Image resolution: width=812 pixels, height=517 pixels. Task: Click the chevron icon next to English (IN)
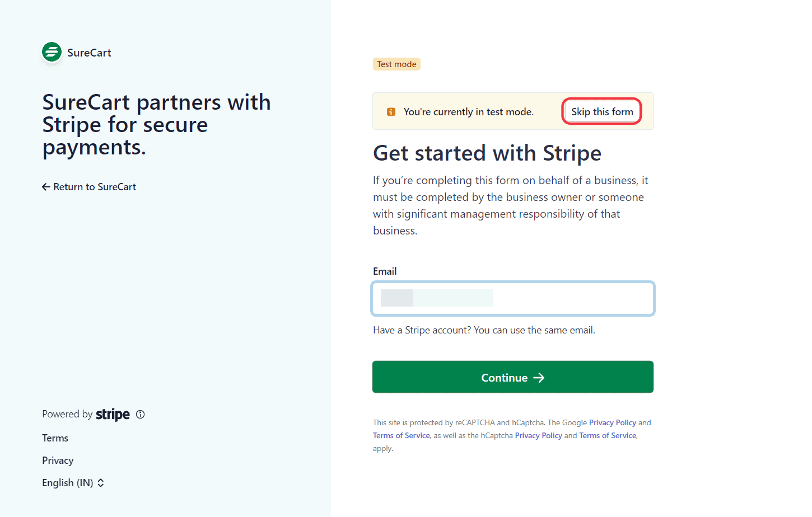(100, 482)
